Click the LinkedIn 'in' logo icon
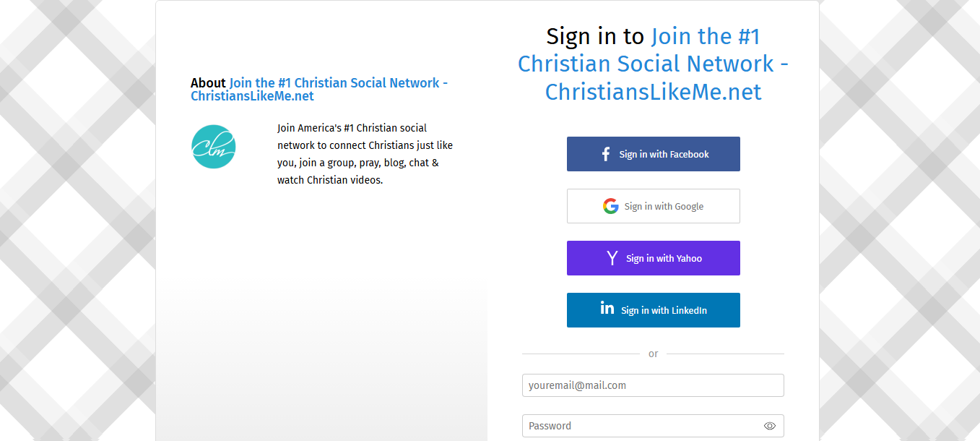This screenshot has height=441, width=980. click(x=607, y=308)
